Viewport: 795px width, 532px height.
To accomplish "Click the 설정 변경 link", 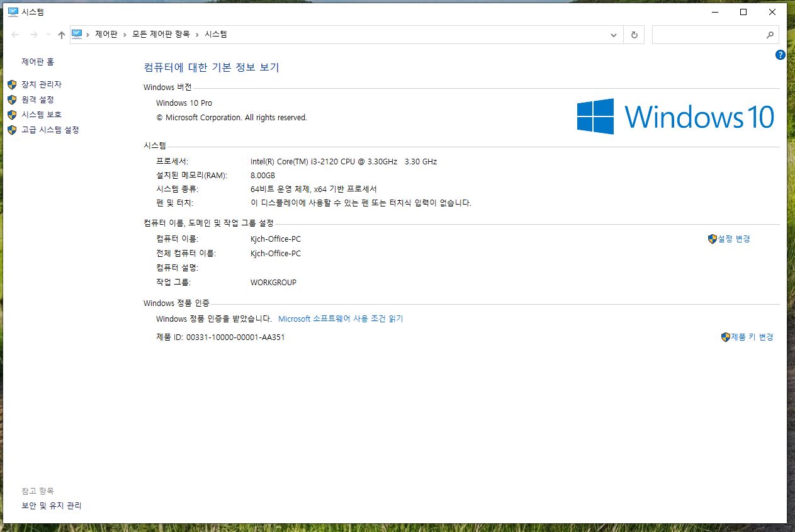I will 734,239.
